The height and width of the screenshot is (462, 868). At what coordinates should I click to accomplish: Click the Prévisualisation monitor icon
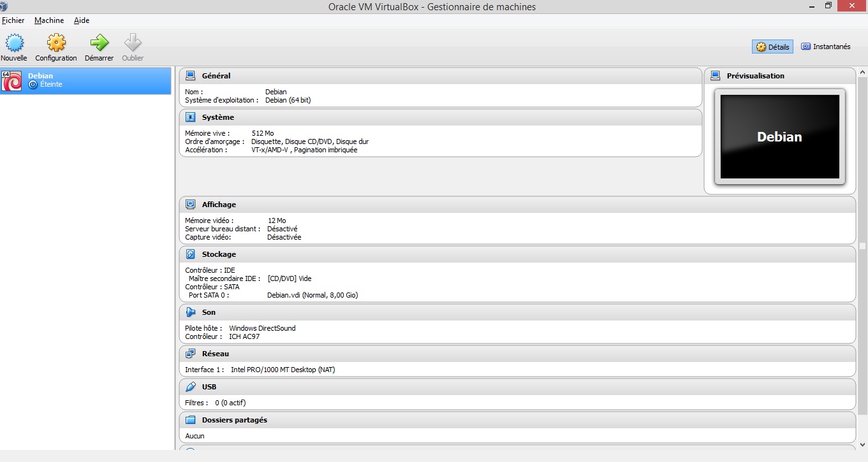pyautogui.click(x=715, y=76)
